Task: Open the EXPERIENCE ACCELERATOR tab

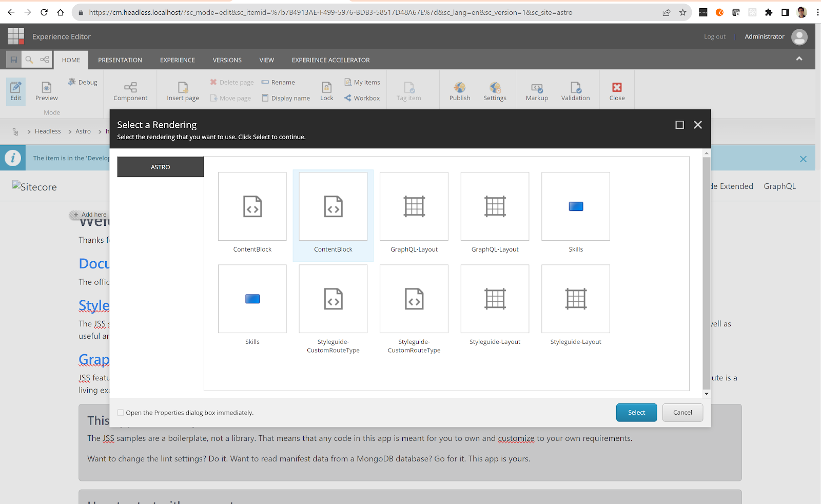Action: 331,60
